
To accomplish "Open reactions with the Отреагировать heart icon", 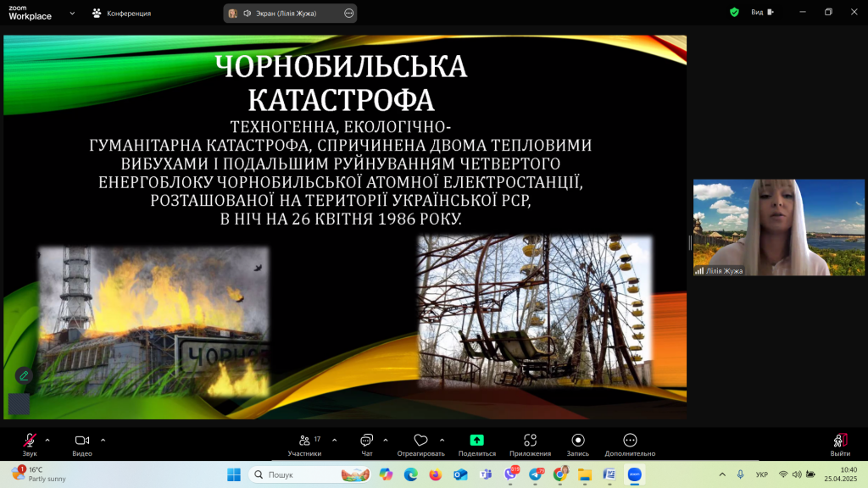I will pyautogui.click(x=420, y=441).
